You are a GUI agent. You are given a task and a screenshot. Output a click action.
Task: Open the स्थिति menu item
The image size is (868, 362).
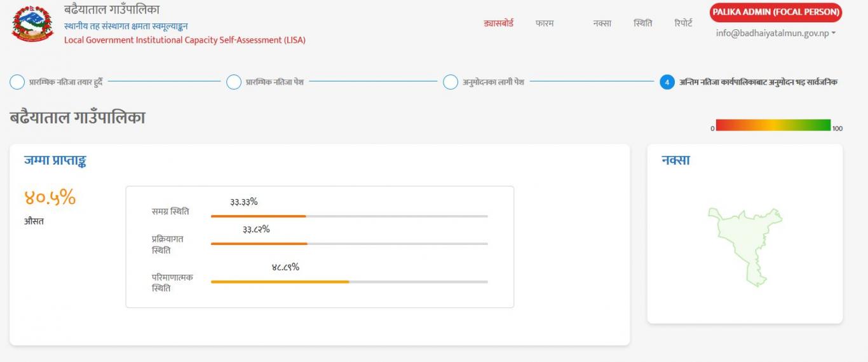(642, 23)
